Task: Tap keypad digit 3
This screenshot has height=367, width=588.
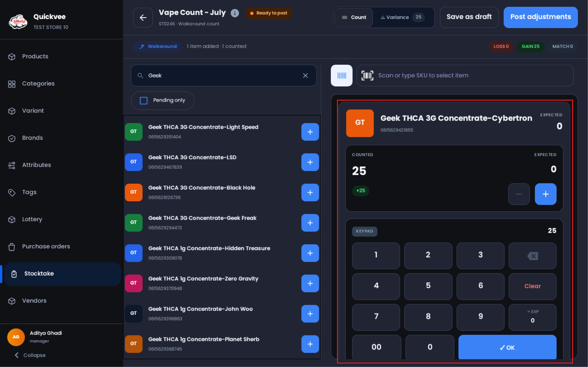Action: pyautogui.click(x=480, y=256)
